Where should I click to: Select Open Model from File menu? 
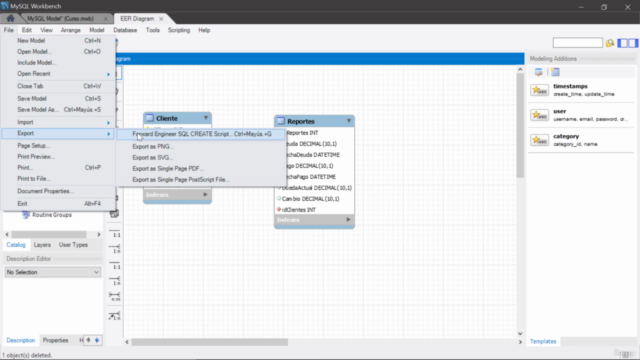point(58,52)
